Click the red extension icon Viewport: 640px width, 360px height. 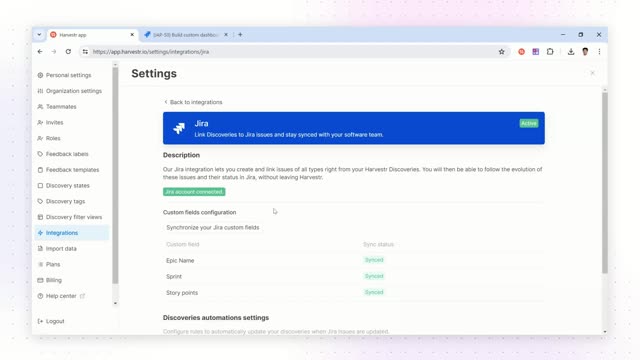click(x=521, y=52)
